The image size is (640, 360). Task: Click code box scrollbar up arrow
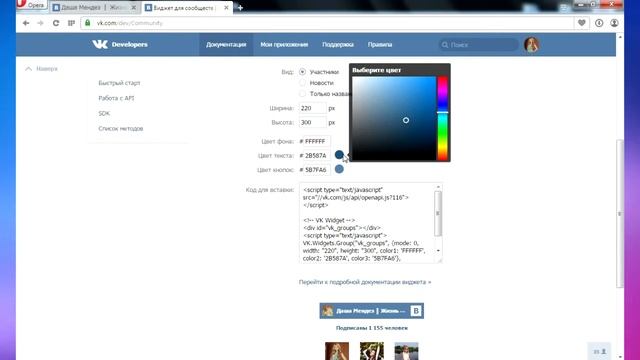[438, 187]
